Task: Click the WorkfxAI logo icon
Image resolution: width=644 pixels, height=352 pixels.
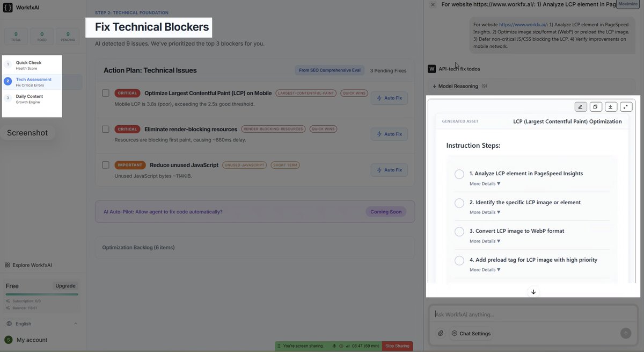Action: click(x=8, y=8)
